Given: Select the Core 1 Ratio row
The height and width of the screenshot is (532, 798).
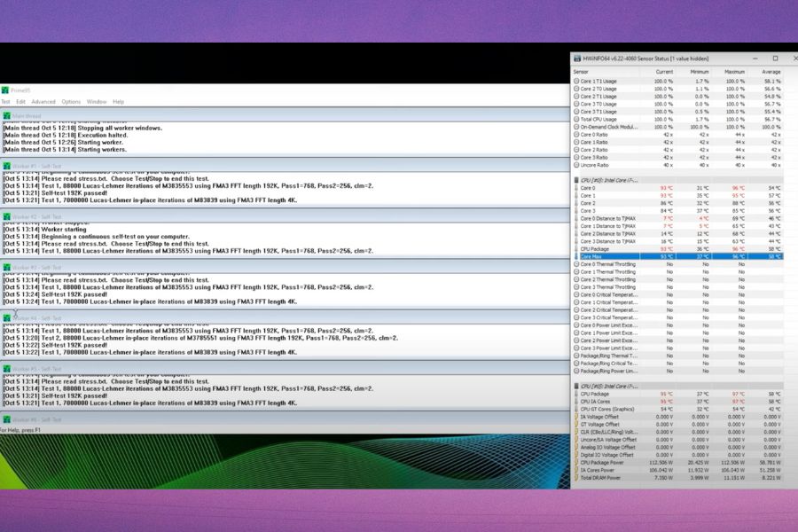Looking at the screenshot, I should 678,142.
